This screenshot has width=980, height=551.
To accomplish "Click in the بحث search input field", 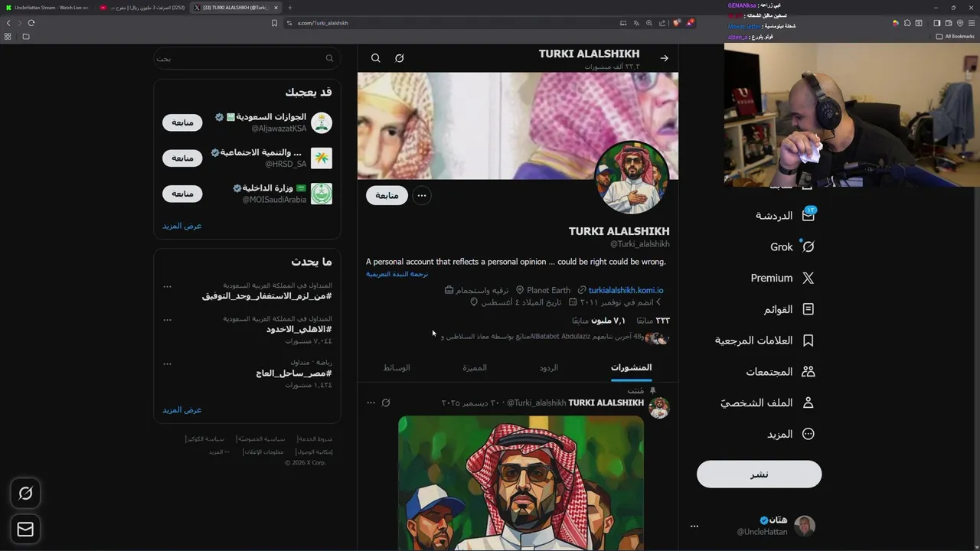I will point(247,58).
